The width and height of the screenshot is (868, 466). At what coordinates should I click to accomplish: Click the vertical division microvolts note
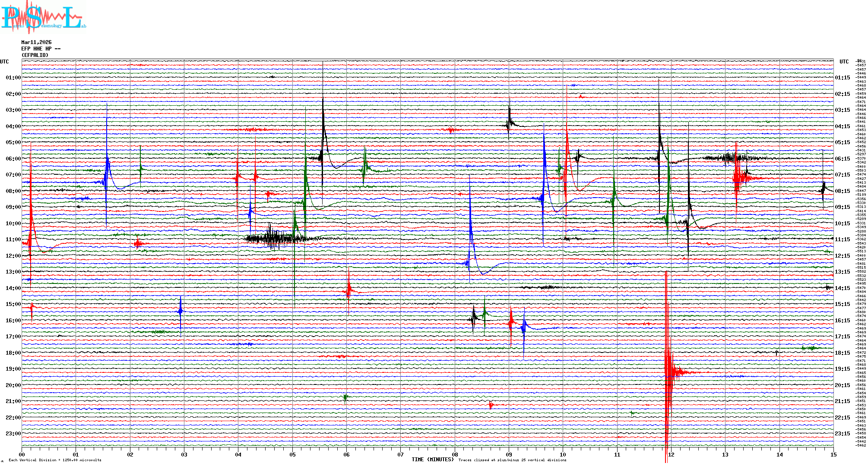click(55, 460)
